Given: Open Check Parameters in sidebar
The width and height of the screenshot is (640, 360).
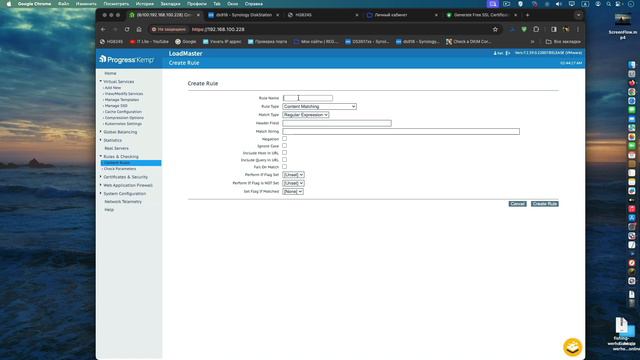Looking at the screenshot, I should (x=120, y=169).
